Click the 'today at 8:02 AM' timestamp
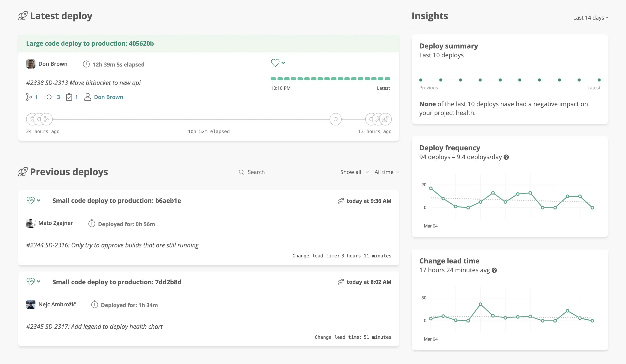 (369, 282)
